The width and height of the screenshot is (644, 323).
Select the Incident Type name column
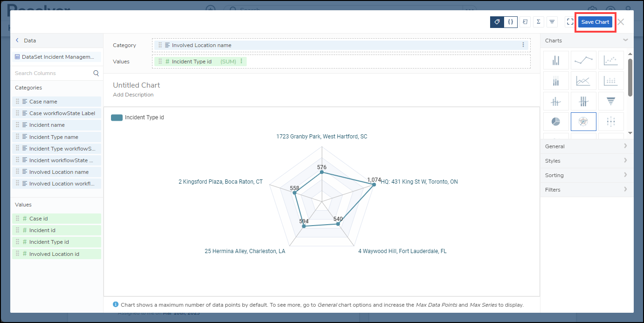click(x=56, y=137)
